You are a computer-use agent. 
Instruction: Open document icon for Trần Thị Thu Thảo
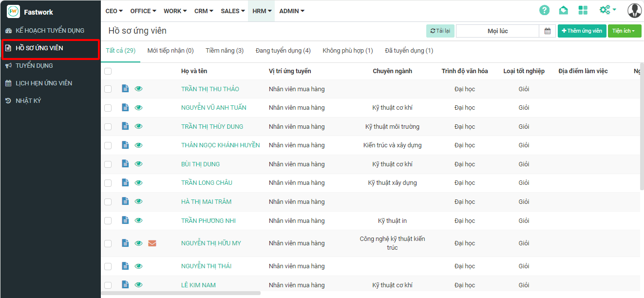[125, 89]
